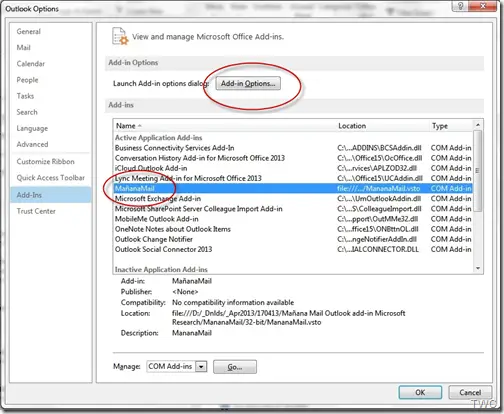Screen dimensions: 504x414
Task: Open Customize Ribbon settings
Action: [45, 162]
